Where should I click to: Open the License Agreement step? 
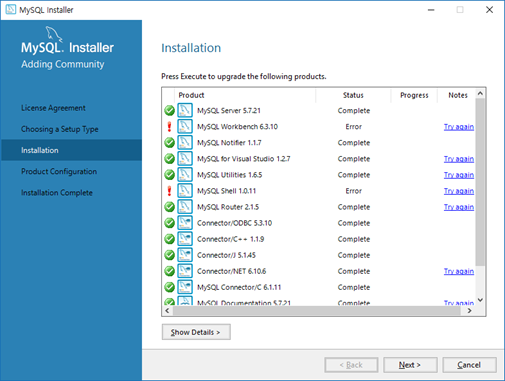53,108
